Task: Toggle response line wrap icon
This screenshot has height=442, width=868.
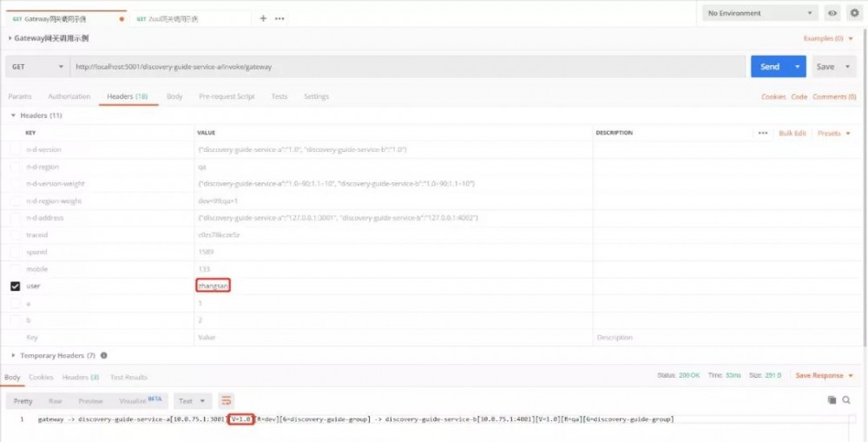Action: [226, 401]
